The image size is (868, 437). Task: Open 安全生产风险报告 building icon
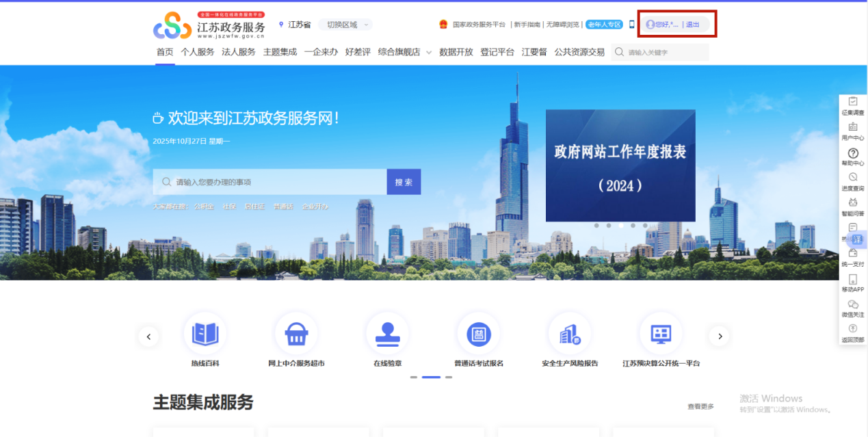(570, 334)
